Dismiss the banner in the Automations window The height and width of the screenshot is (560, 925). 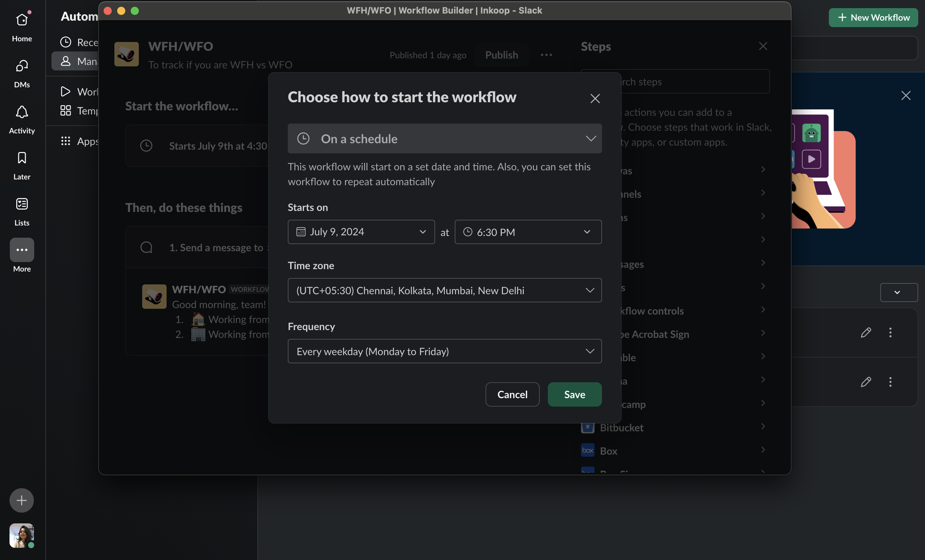point(906,95)
